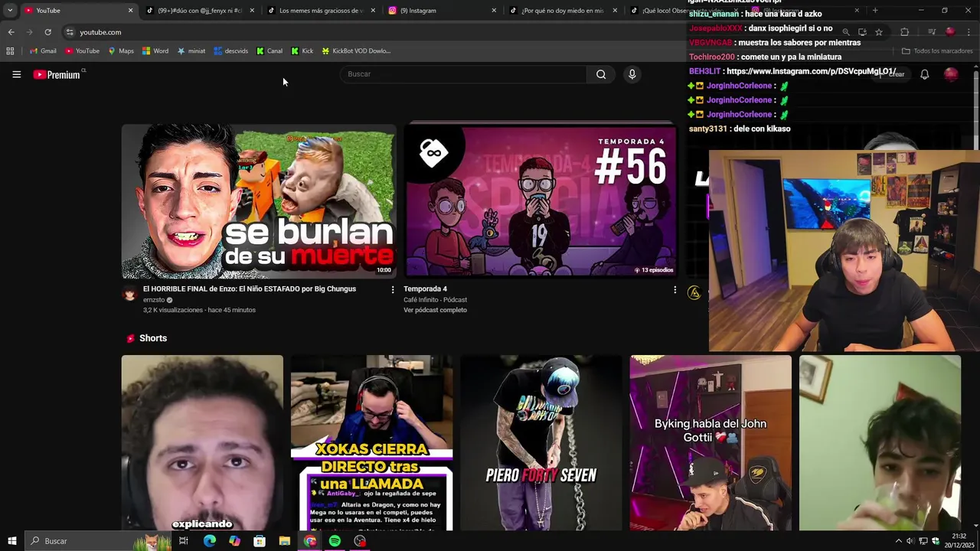Click the Temporada 4 podcast three-dot options

(x=675, y=290)
